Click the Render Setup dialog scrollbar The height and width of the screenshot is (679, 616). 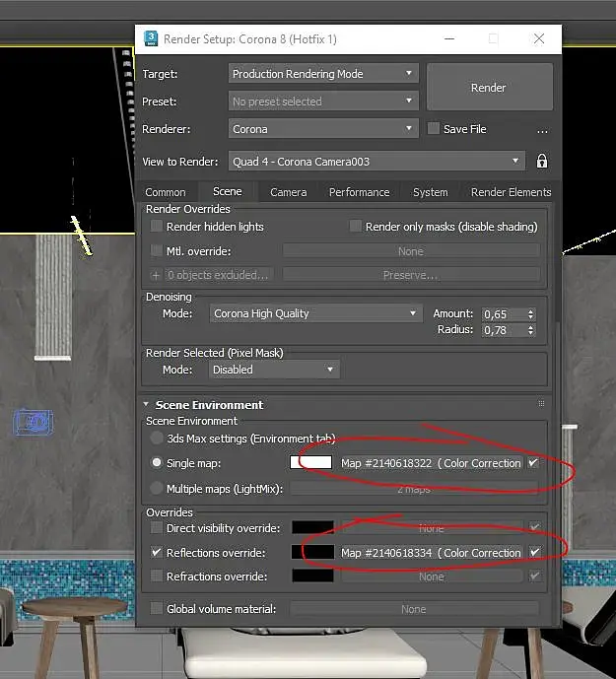coord(558,264)
